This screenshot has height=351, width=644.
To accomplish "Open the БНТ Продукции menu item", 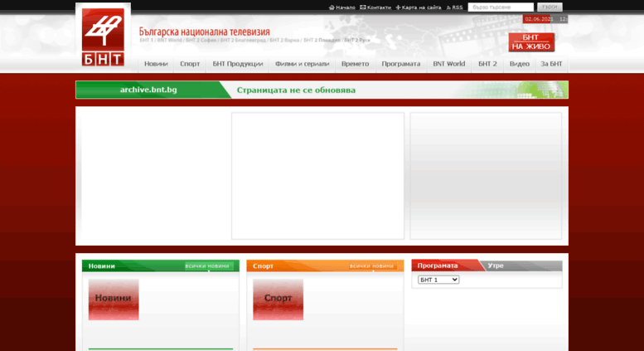I will (237, 64).
